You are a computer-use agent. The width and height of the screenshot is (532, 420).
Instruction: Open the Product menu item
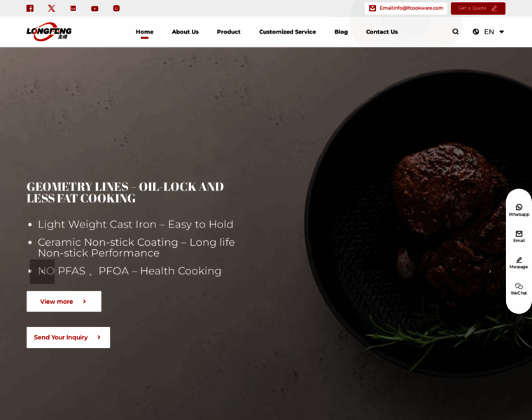228,32
